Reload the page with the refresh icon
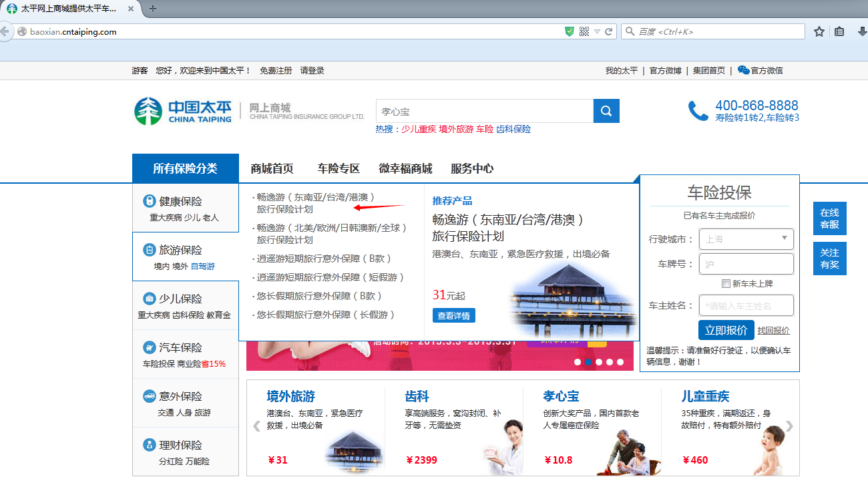 point(609,31)
